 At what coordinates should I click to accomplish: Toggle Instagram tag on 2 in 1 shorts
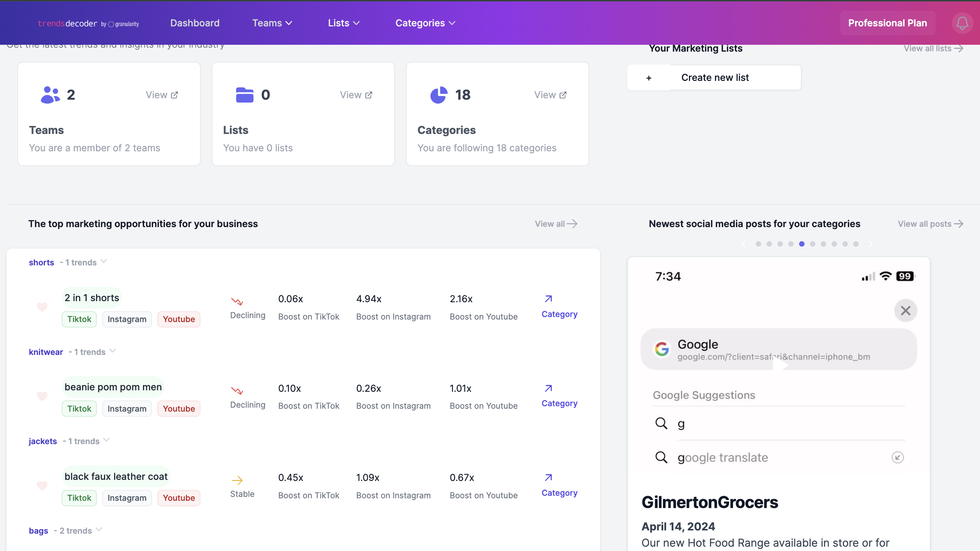tap(127, 319)
